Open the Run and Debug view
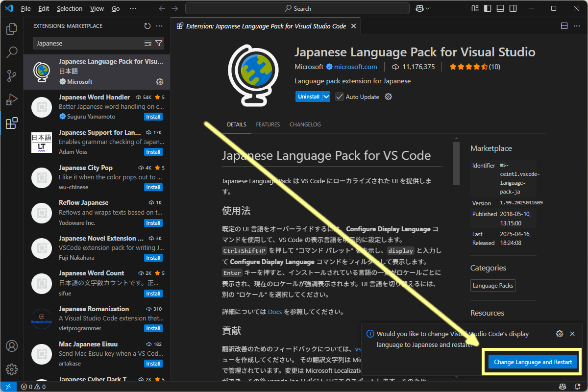 point(11,99)
